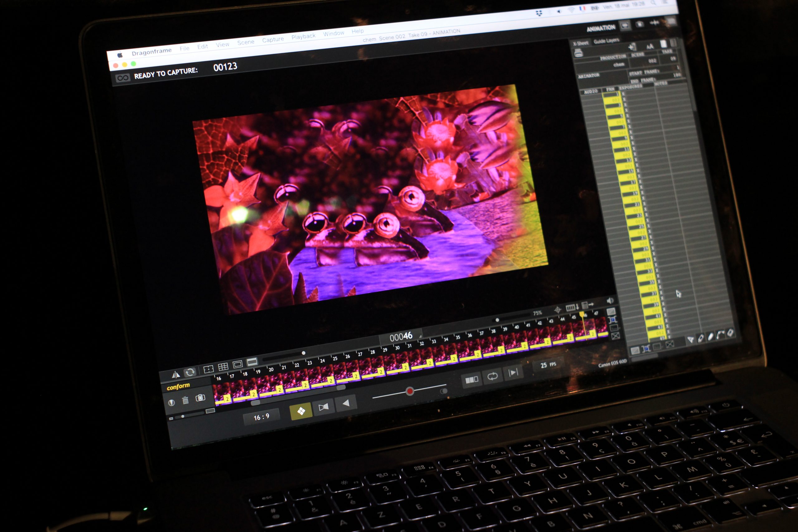798x532 pixels.
Task: Open the Help menu
Action: (358, 31)
